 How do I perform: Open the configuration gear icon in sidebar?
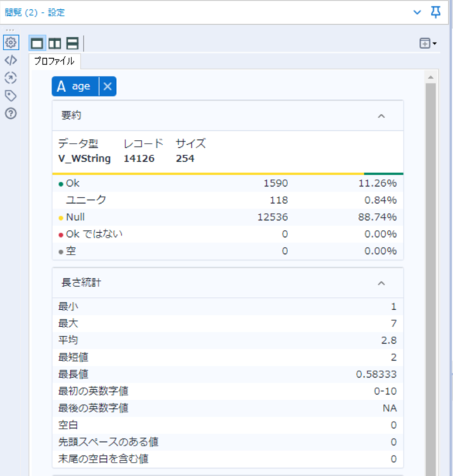[x=11, y=42]
